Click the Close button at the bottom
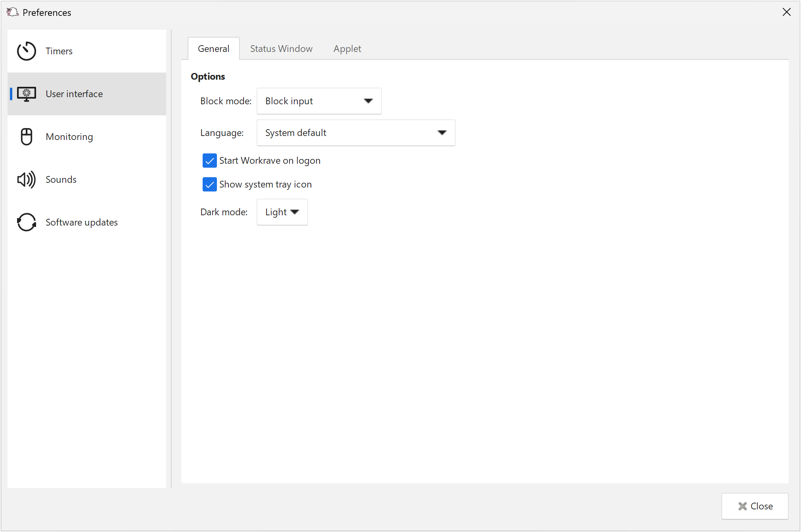This screenshot has width=801, height=532. pos(755,506)
